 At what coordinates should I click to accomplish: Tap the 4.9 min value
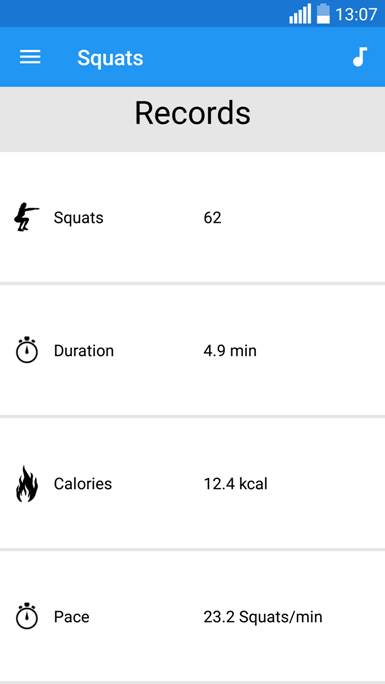click(230, 350)
